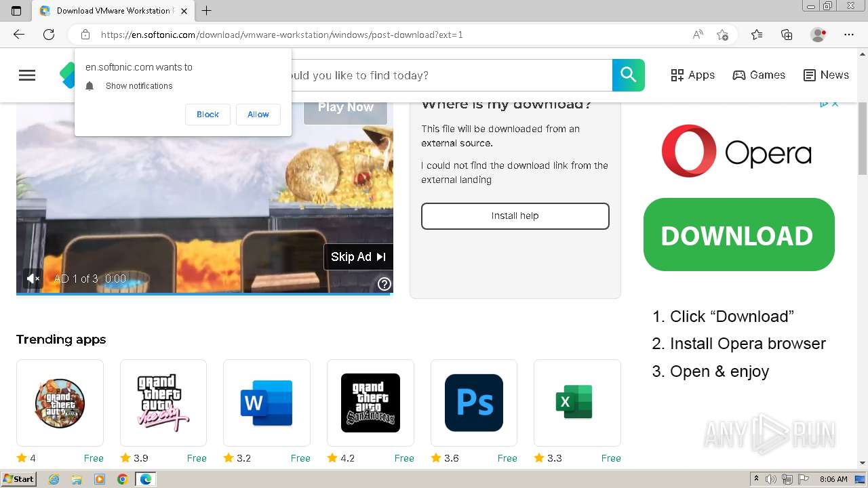Click the green Opera DOWNLOAD button

click(738, 235)
